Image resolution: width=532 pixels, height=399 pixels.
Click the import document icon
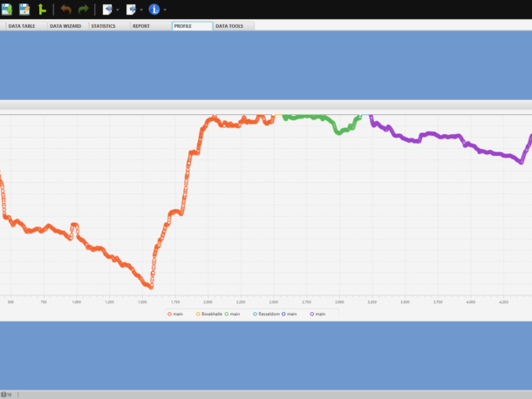point(107,10)
